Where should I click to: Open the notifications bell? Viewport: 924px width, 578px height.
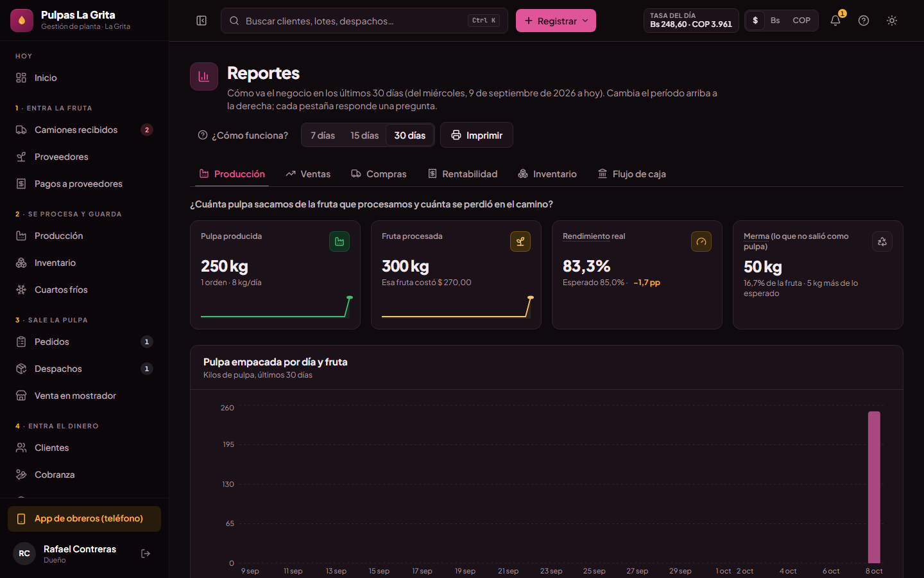pos(835,21)
